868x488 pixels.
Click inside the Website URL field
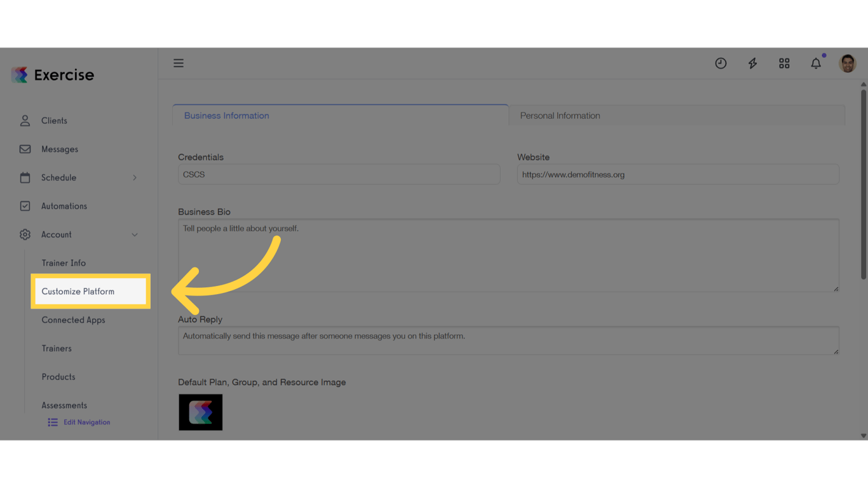click(677, 174)
